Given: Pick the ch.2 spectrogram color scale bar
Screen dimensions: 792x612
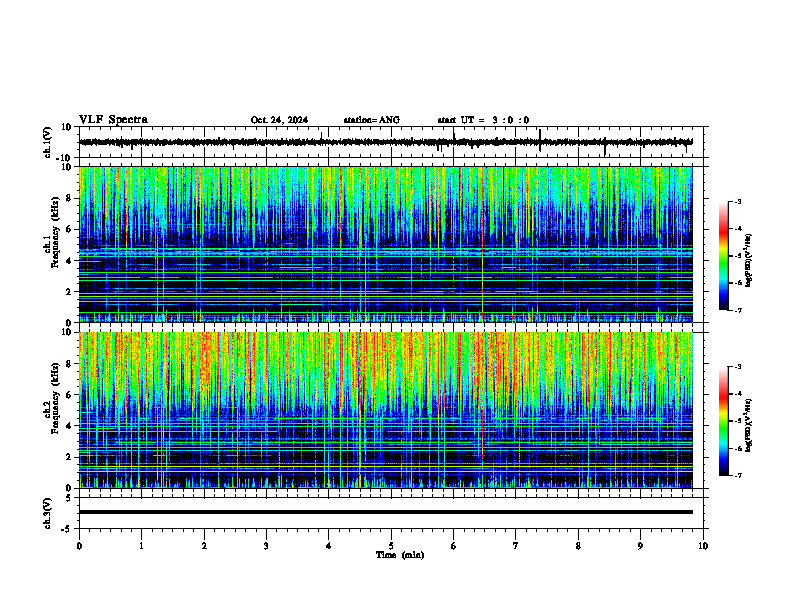Looking at the screenshot, I should 724,421.
